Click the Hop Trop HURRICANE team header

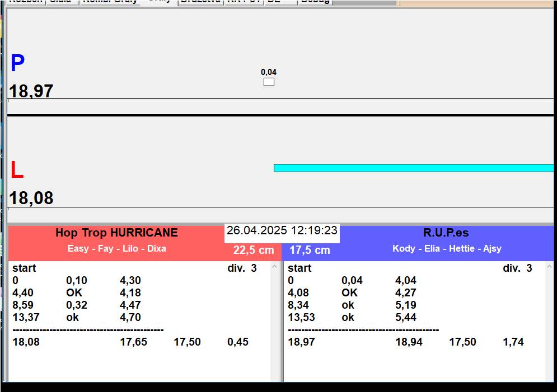[x=116, y=233]
